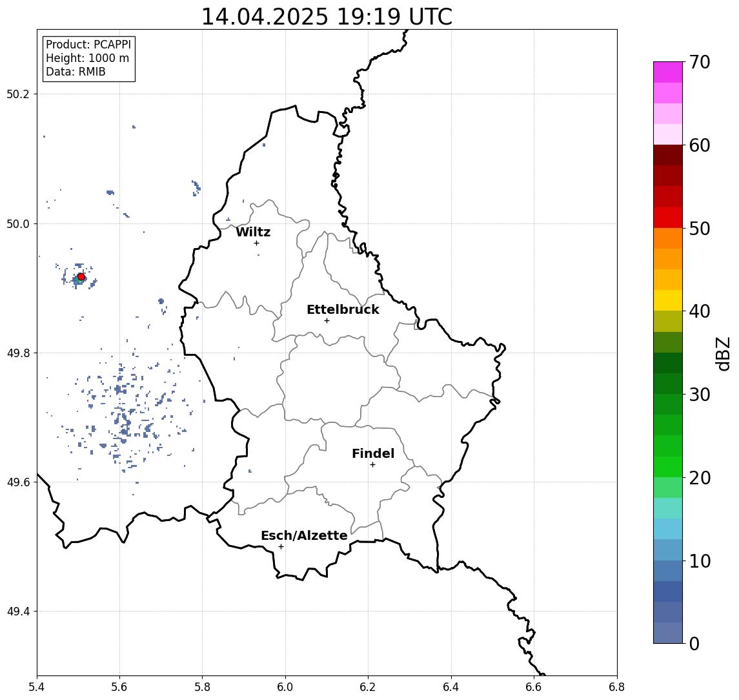739x700 pixels.
Task: Click the longitude tick label 5.8
Action: [202, 687]
